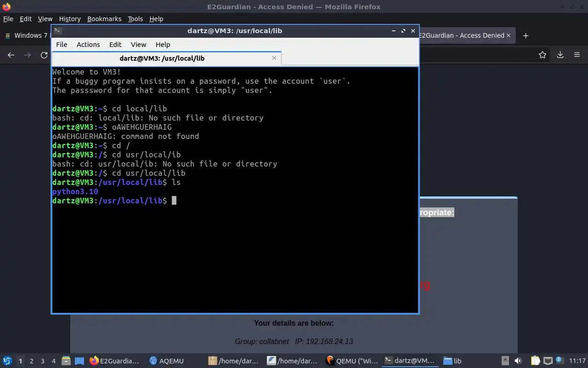Open Firefox Help menu
This screenshot has height=368, width=588.
156,19
